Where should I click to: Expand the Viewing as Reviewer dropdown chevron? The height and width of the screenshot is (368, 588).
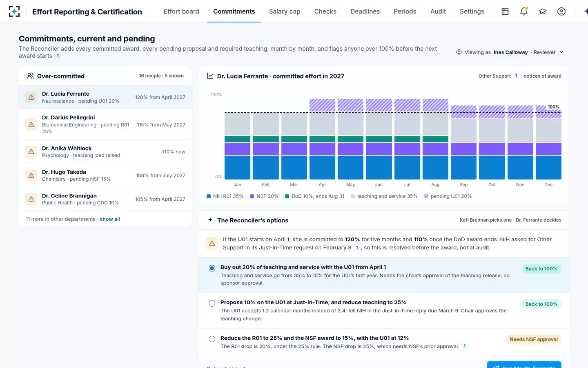(561, 52)
